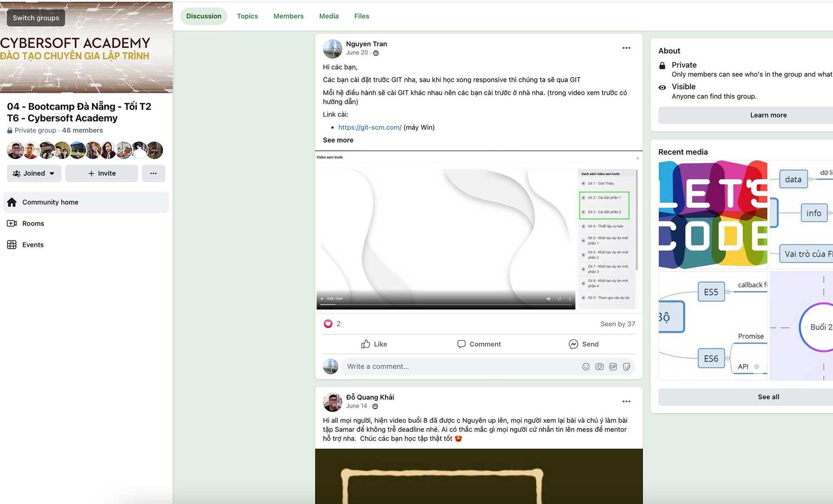Open the git-scm.com link
The height and width of the screenshot is (504, 833).
tap(370, 127)
